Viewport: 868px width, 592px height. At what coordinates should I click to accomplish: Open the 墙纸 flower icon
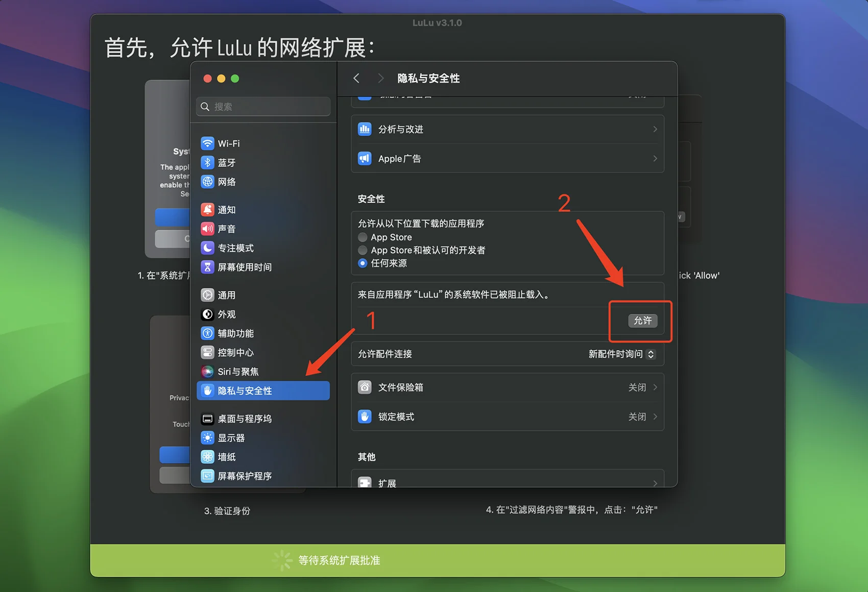pos(207,457)
